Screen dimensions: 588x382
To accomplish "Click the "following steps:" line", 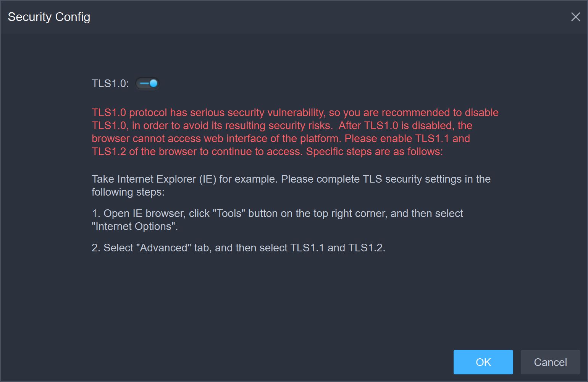I will pos(128,192).
